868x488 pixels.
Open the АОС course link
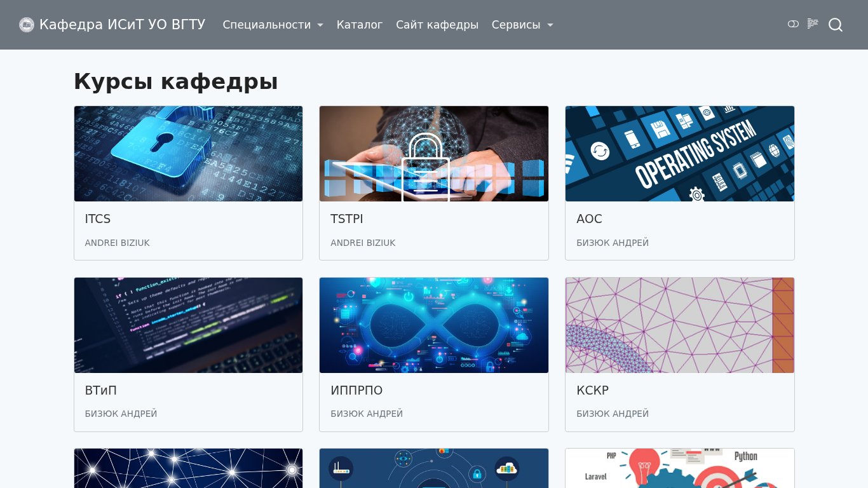pos(589,219)
